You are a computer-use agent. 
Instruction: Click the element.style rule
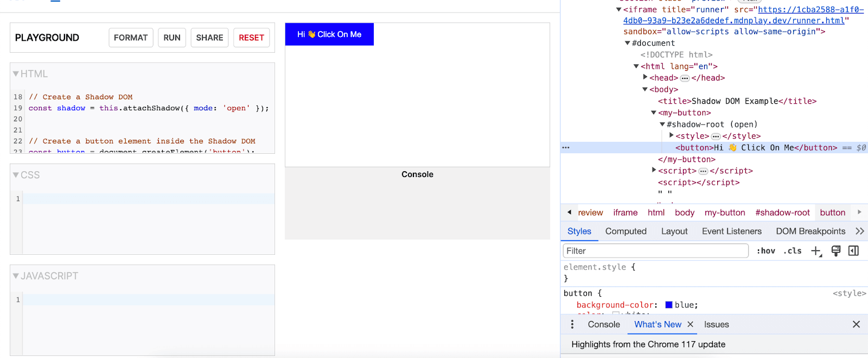click(x=595, y=267)
